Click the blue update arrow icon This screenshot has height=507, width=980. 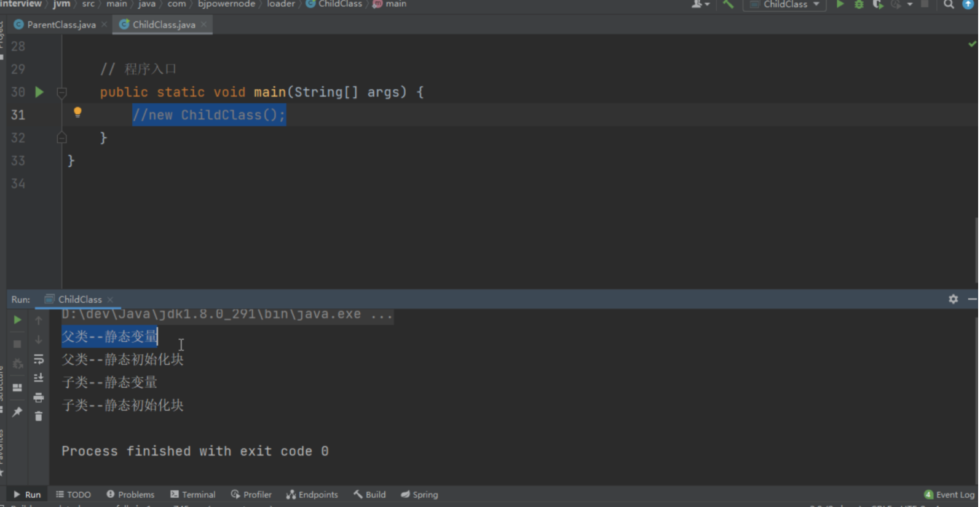tap(968, 4)
